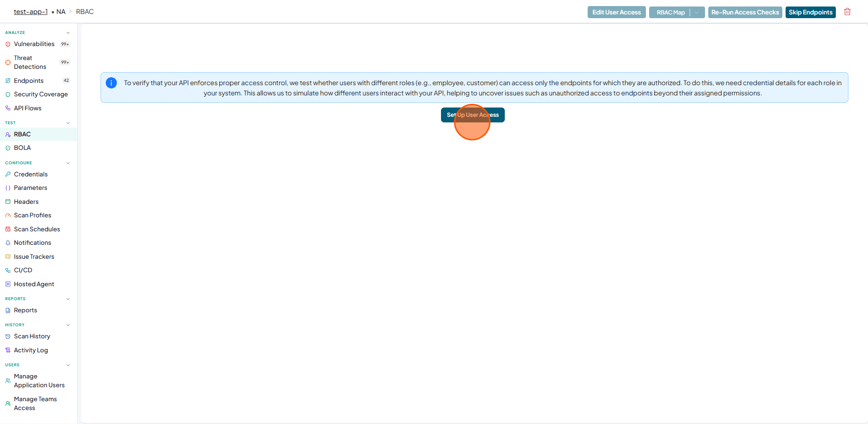The image size is (868, 424).
Task: Collapse the ANALYZE section chevron
Action: pyautogui.click(x=68, y=33)
